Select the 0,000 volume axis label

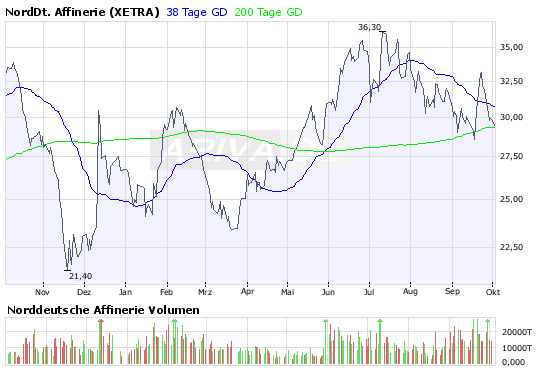tap(513, 362)
